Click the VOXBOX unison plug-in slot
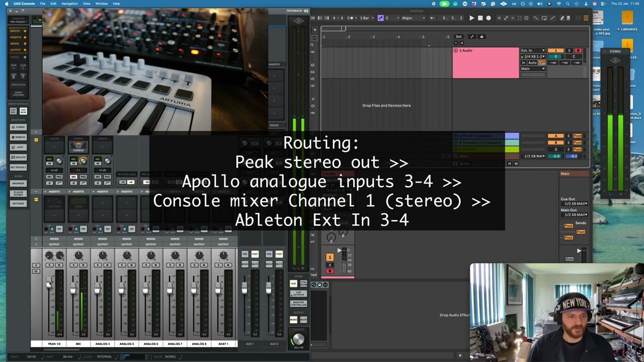Image resolution: width=644 pixels, height=362 pixels. tap(78, 146)
